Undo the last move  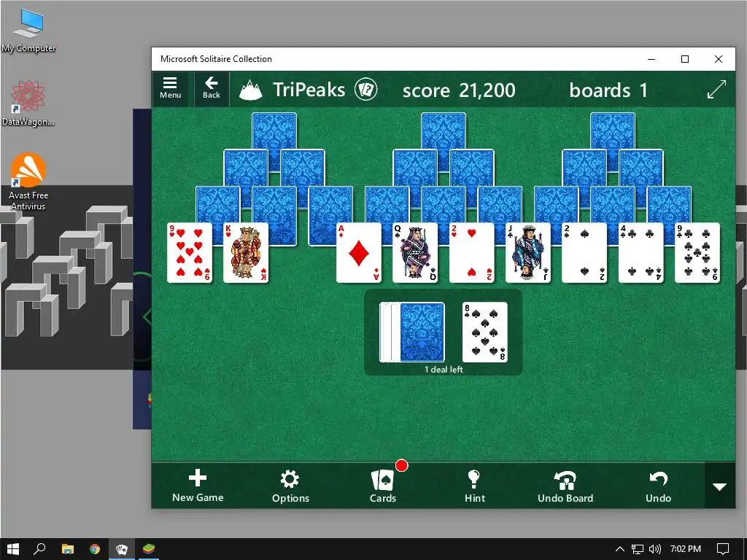658,486
